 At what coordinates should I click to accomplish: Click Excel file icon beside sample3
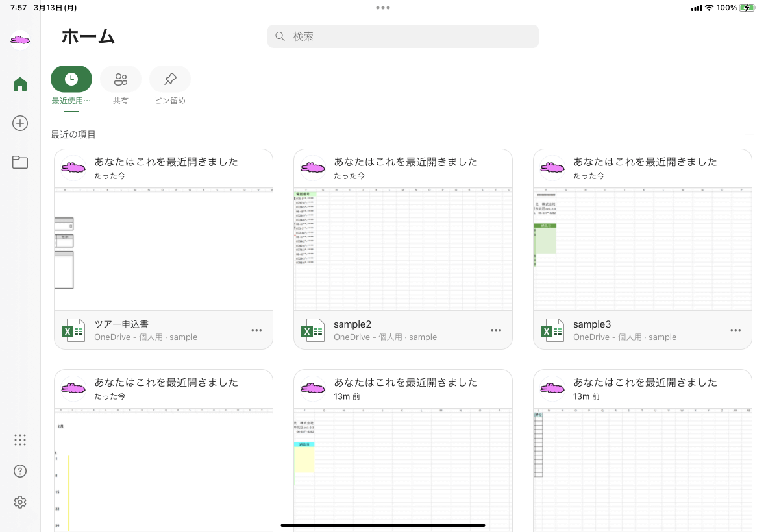pos(552,330)
